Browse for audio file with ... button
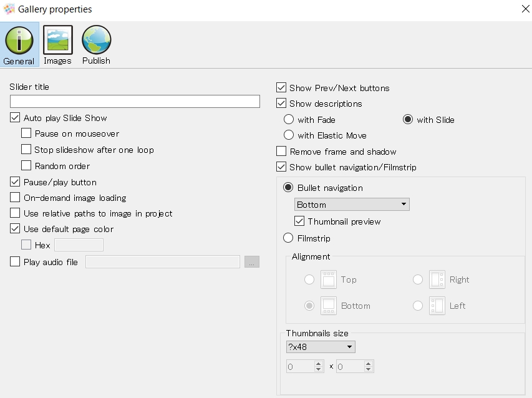Viewport: 532px width, 398px height. (x=252, y=261)
